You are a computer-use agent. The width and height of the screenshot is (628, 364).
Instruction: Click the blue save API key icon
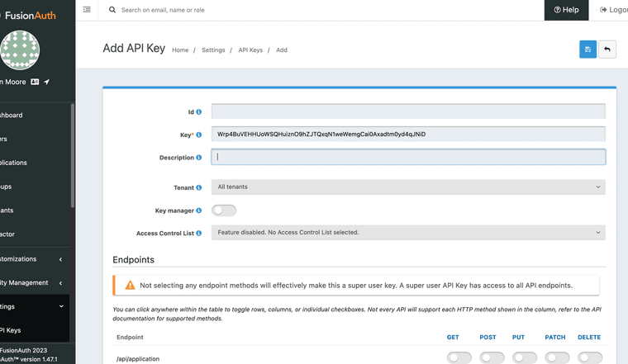pos(588,50)
